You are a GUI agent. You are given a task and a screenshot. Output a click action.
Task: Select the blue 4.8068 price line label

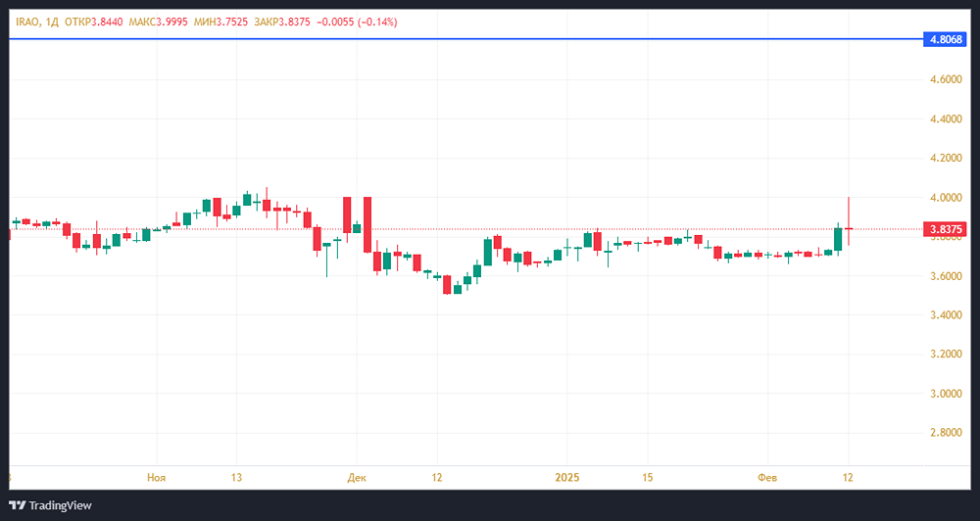[946, 39]
